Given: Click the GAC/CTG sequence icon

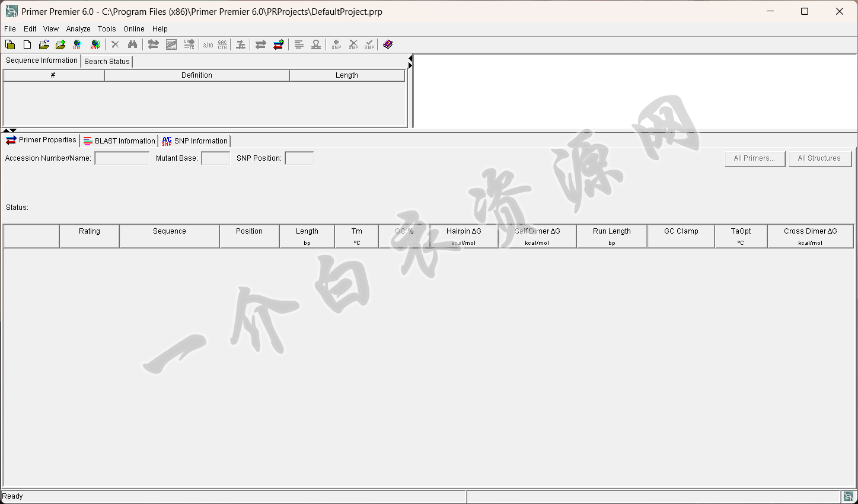Looking at the screenshot, I should coord(222,44).
